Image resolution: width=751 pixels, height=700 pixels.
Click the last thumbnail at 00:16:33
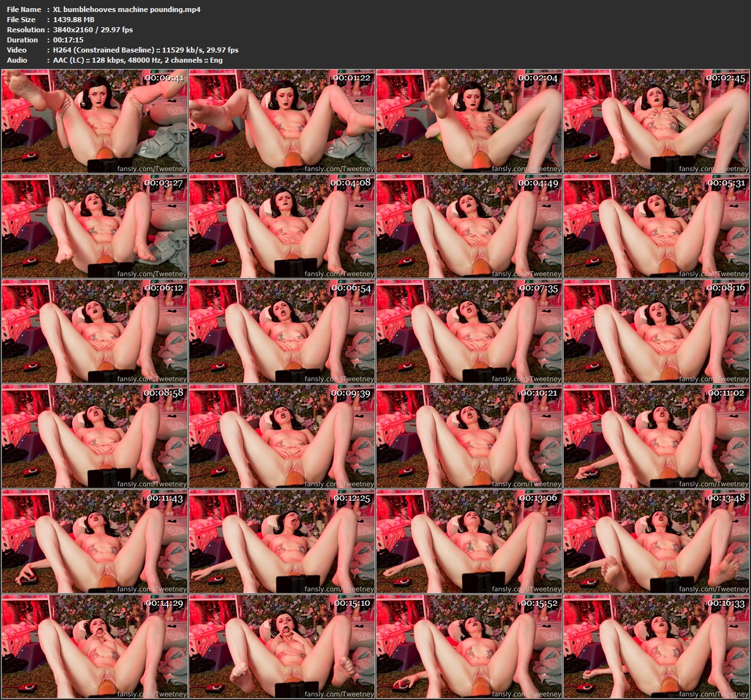point(656,646)
